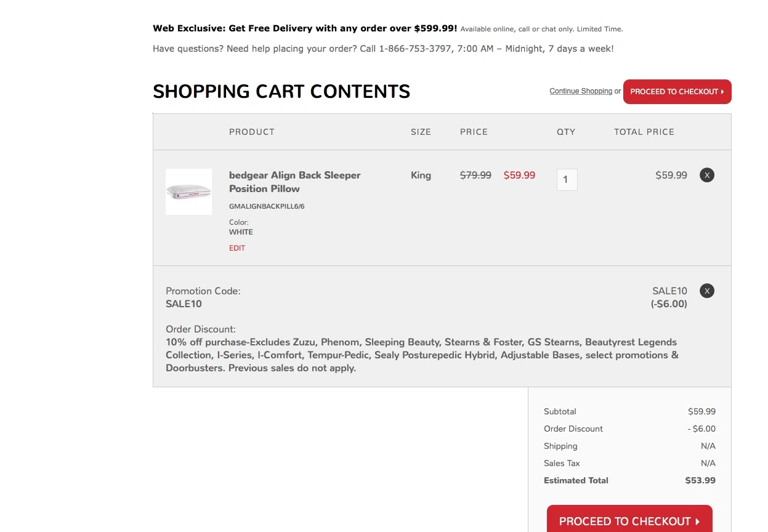Click the Subtotal amount $59.99
Image resolution: width=768 pixels, height=532 pixels.
[x=701, y=411]
